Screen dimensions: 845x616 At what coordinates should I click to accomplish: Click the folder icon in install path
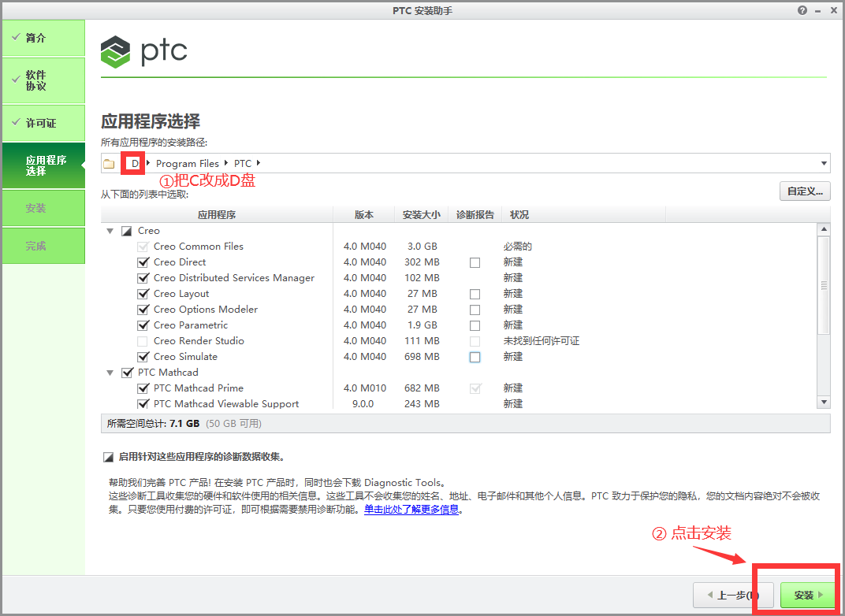[110, 164]
